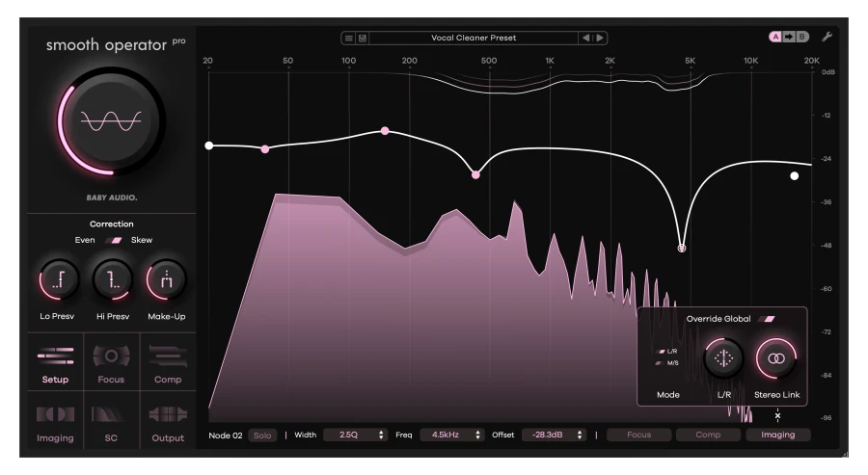The image size is (868, 475).
Task: Toggle the Even/Skew correction switch
Action: click(x=116, y=240)
